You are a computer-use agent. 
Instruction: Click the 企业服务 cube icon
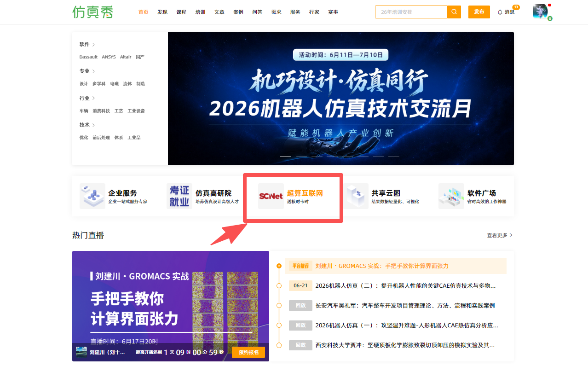pyautogui.click(x=92, y=196)
